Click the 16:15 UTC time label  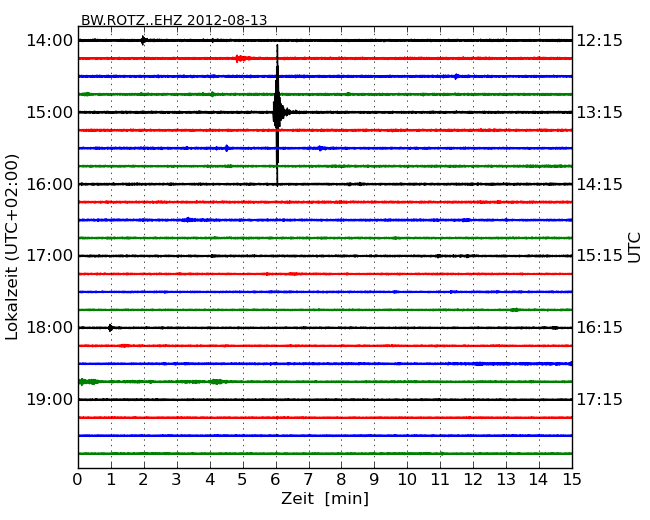[x=600, y=328]
